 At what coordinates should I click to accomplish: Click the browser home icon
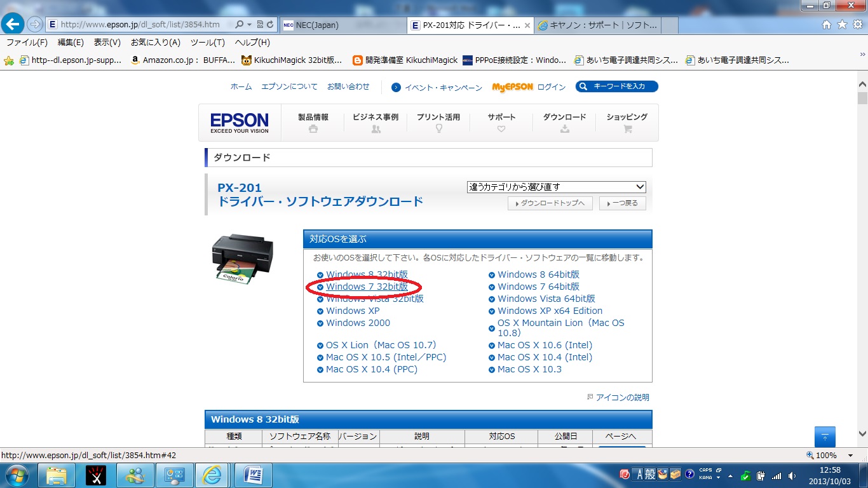[x=827, y=25]
